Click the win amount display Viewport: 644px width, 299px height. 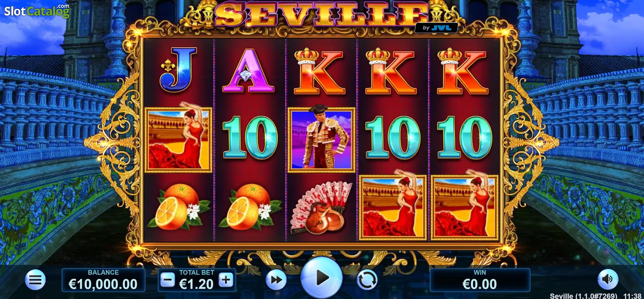tap(480, 280)
